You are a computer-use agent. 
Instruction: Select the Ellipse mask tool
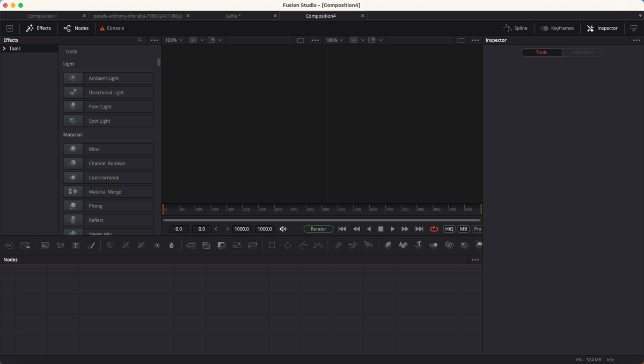[288, 245]
